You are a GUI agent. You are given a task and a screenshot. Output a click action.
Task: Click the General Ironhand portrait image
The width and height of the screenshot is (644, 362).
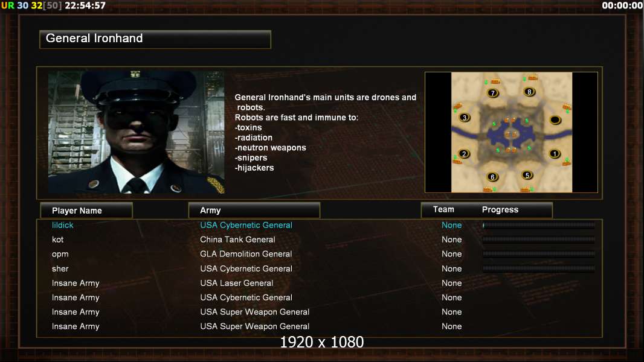137,132
